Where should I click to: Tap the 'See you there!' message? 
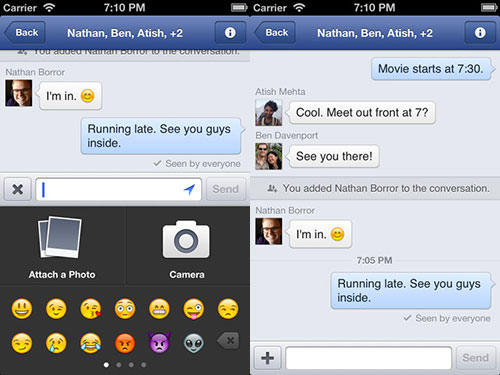[x=334, y=156]
